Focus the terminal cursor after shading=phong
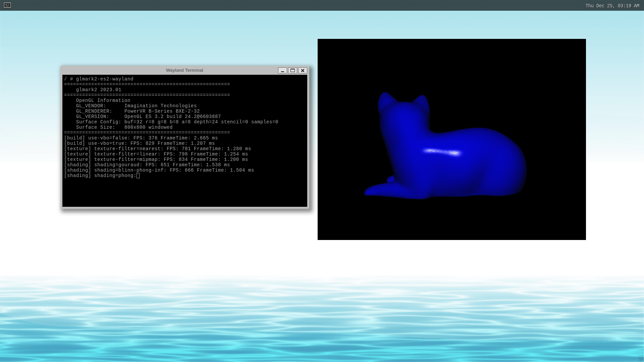The height and width of the screenshot is (362, 644). point(138,176)
